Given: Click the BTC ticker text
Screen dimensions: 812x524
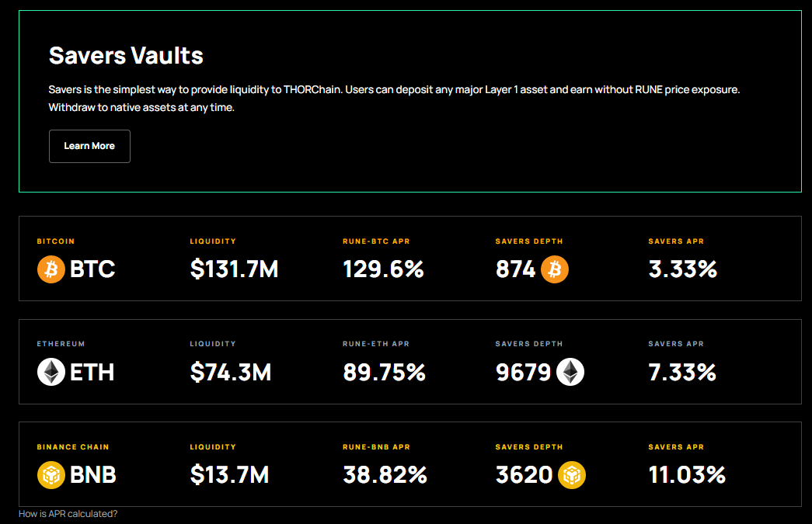Looking at the screenshot, I should (x=92, y=269).
